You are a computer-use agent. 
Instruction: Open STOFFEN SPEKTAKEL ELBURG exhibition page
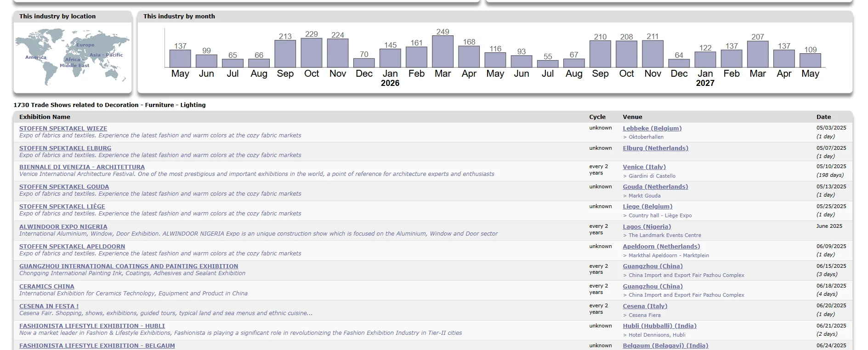65,148
